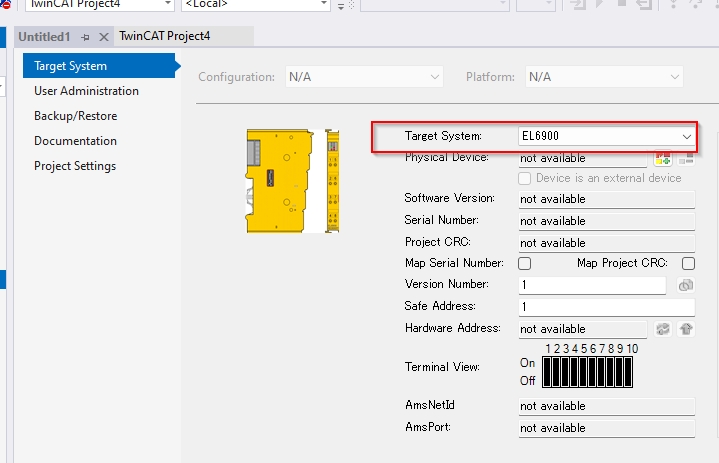Open the TwinCAT Project4 toolbar dropdown
Viewport: 719px width, 463px height.
click(100, 5)
